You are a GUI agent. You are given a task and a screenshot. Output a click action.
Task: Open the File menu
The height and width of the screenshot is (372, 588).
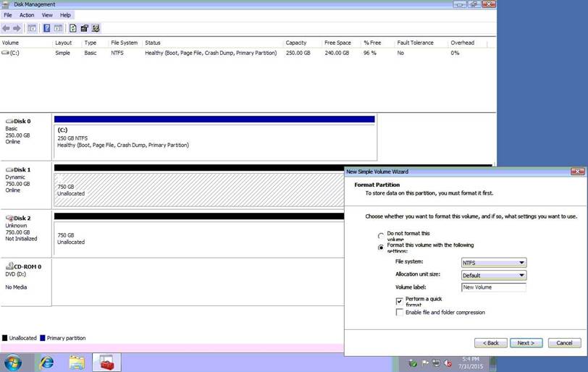click(x=8, y=14)
